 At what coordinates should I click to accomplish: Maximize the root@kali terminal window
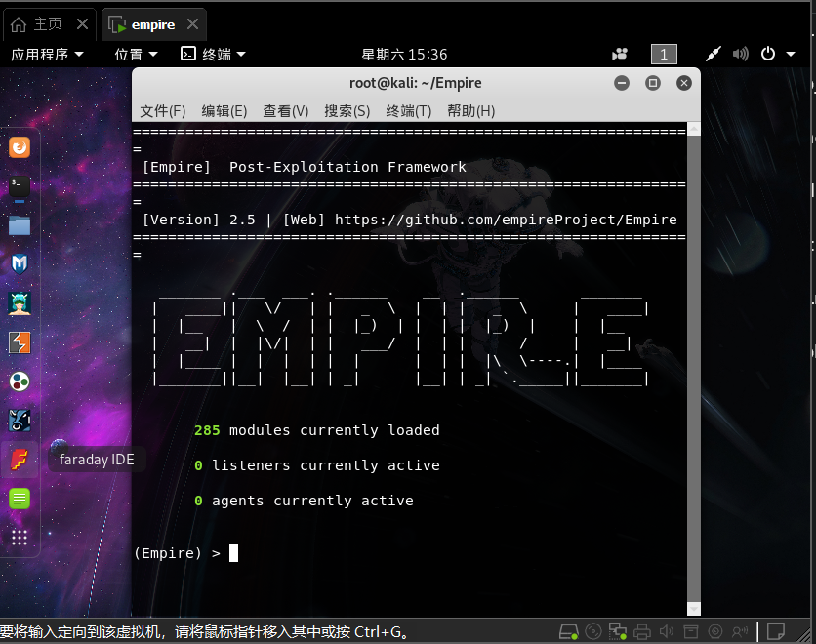pyautogui.click(x=653, y=83)
